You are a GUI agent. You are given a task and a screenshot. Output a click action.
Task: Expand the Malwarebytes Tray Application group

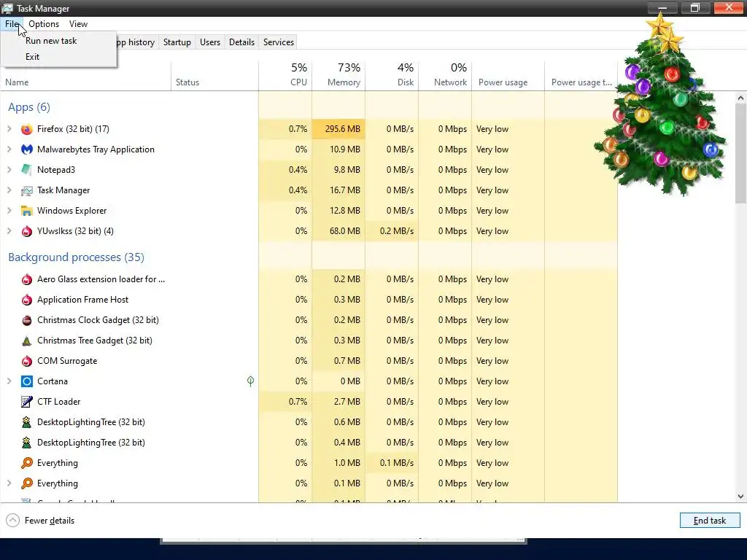tap(9, 149)
